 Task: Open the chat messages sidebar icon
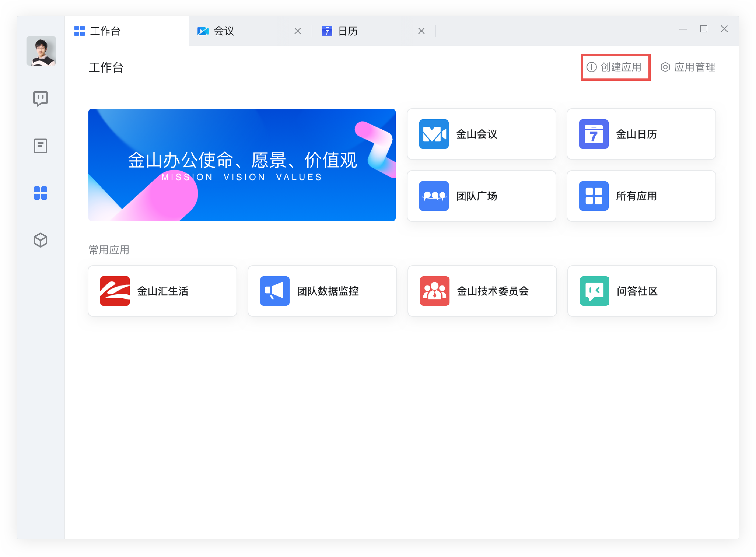click(40, 99)
